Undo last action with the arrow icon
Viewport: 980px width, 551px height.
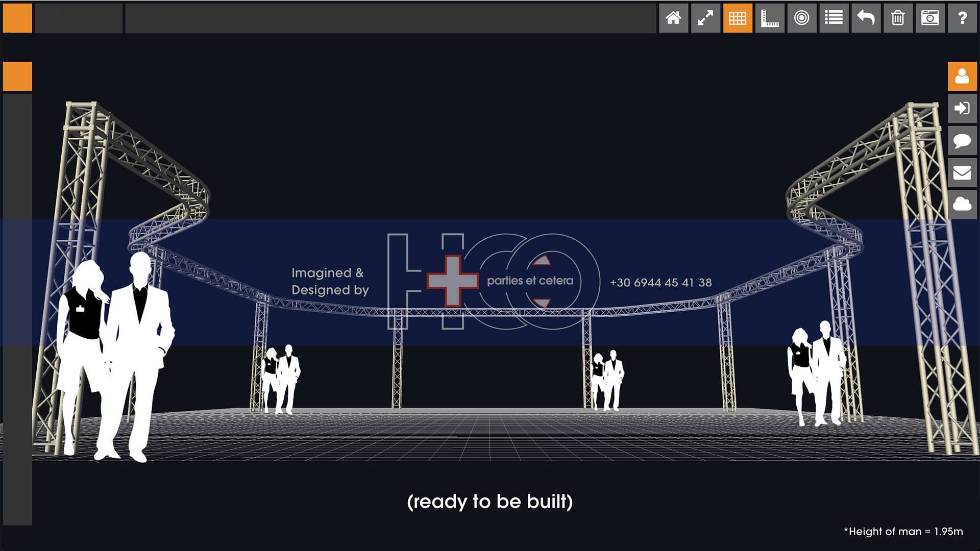(x=866, y=18)
